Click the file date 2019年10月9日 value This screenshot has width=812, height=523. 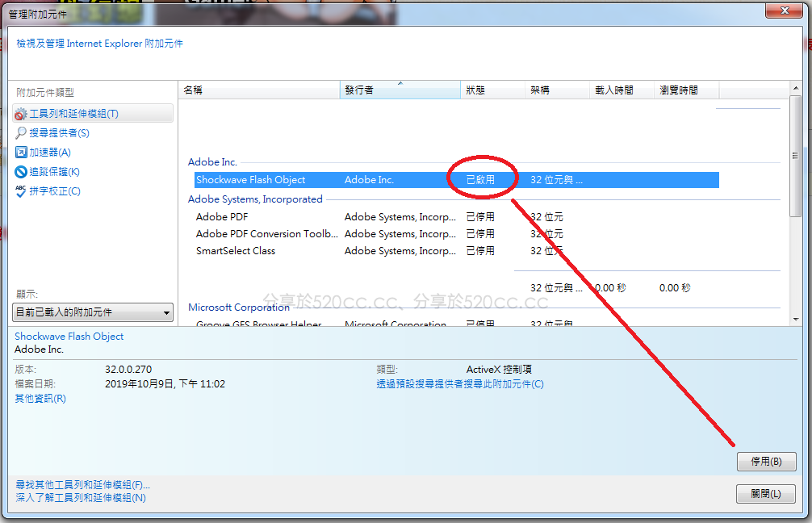tap(165, 384)
